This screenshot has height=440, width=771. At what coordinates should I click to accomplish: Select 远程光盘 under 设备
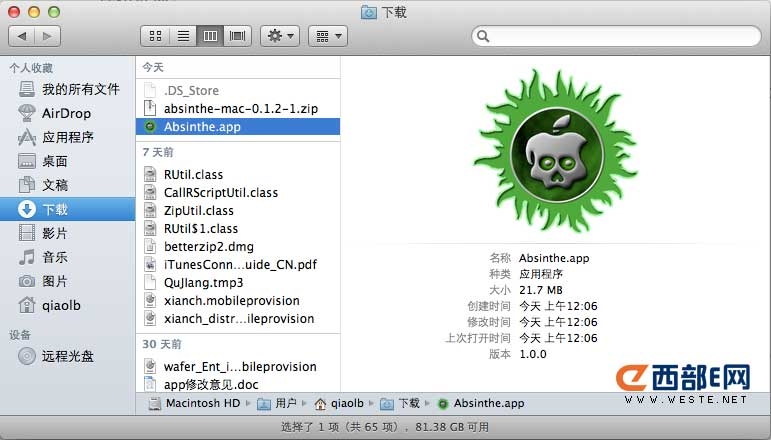pos(67,356)
